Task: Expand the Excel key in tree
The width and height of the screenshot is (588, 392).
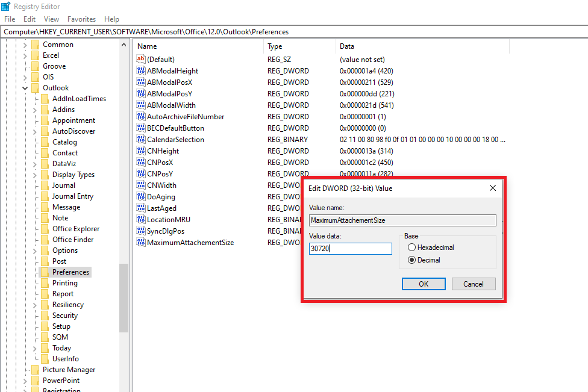Action: click(25, 55)
